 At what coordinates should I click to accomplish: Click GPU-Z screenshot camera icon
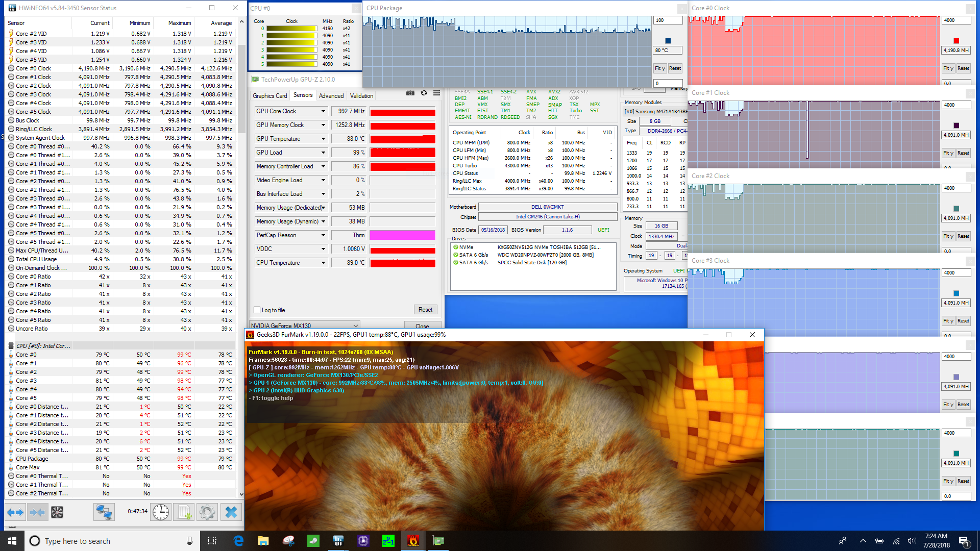pos(410,93)
